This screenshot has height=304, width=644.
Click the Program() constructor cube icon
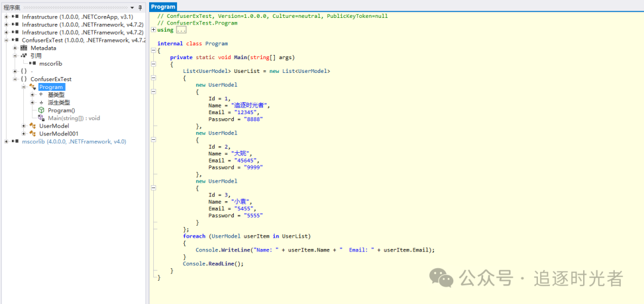41,110
